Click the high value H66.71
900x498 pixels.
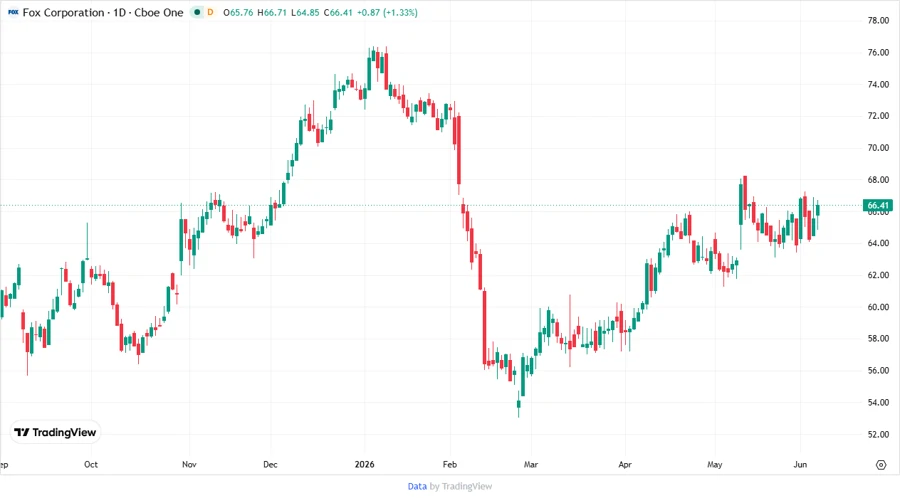click(272, 12)
